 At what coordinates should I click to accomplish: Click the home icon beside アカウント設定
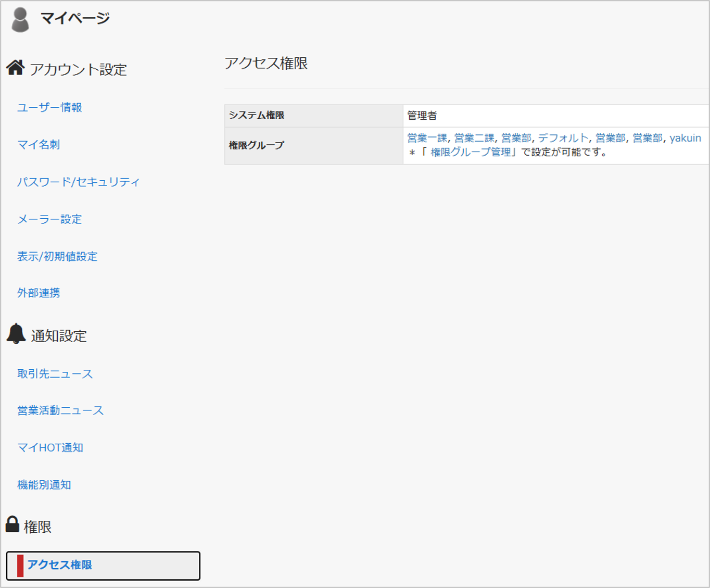(16, 67)
